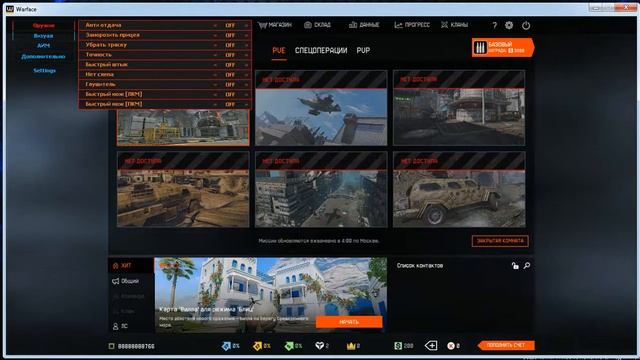Open the ПРОГРЕСС chart icon
Image resolution: width=640 pixels, height=360 pixels.
[x=398, y=25]
